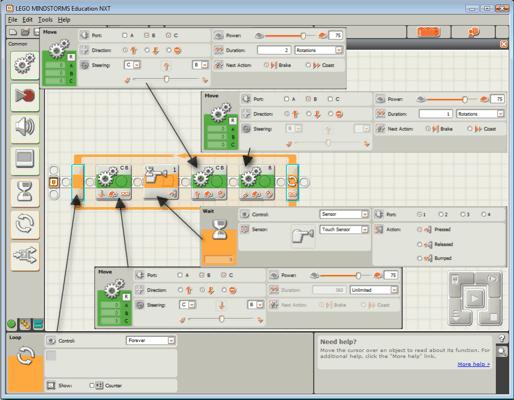Download and run program on controller

coord(475,298)
